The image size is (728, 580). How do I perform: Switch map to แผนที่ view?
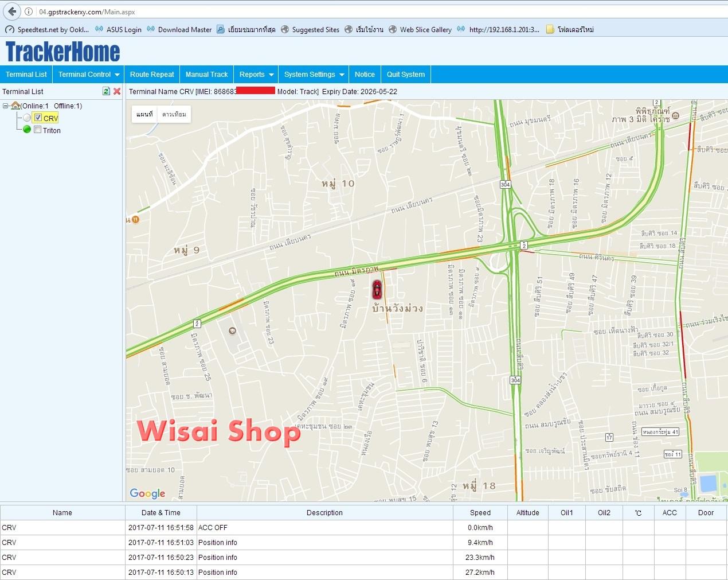[x=144, y=114]
